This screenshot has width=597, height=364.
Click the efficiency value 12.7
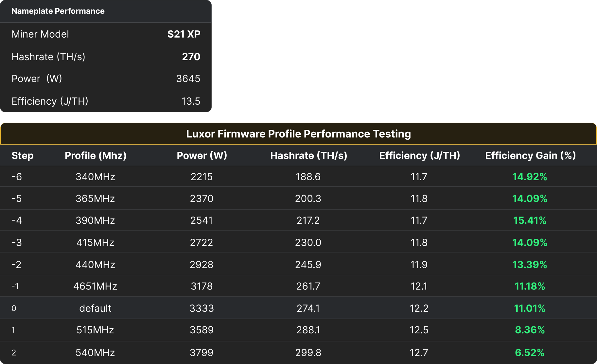pos(419,353)
